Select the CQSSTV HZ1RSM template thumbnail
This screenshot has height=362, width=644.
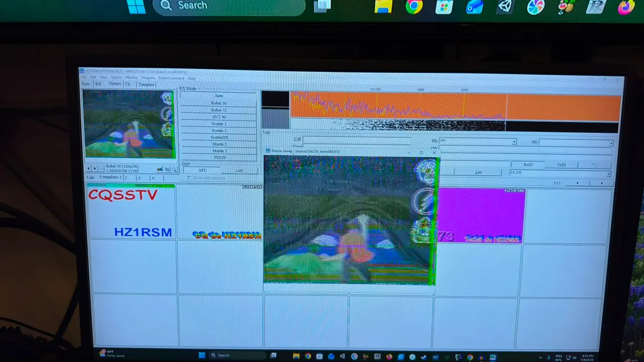[131, 211]
